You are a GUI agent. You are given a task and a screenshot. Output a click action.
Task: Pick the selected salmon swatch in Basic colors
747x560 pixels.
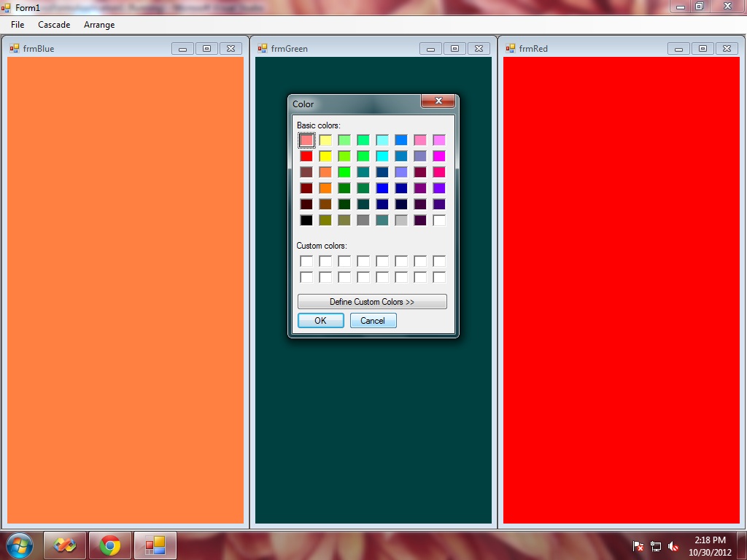[x=306, y=140]
